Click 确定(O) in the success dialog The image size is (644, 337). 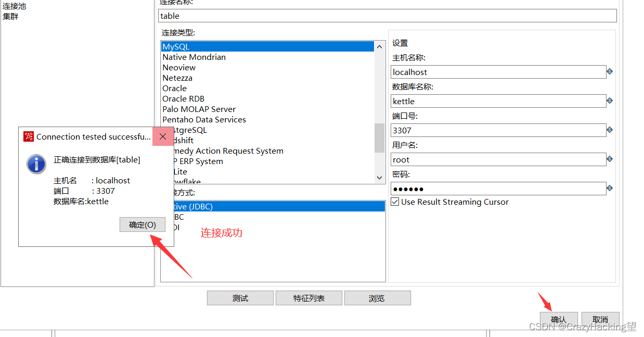tap(143, 225)
